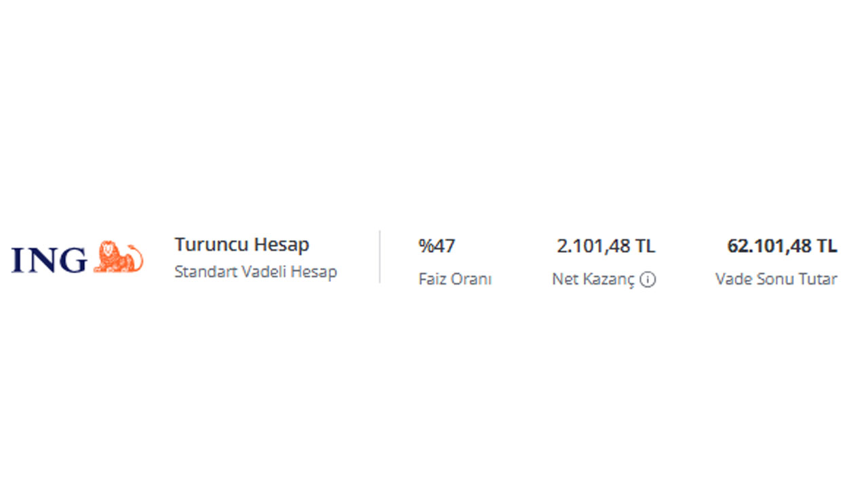Click the orange ING lion icon

point(118,258)
